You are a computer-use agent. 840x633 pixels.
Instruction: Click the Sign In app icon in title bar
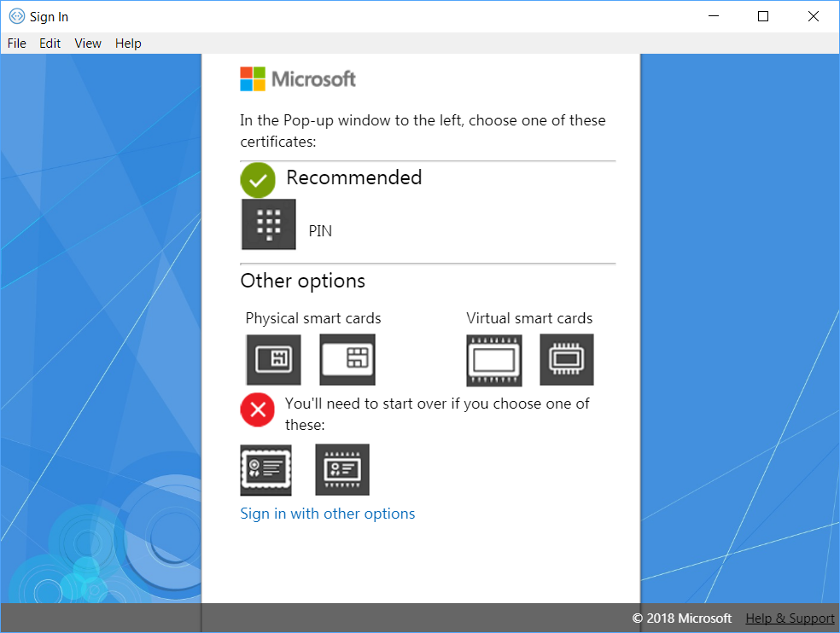17,16
